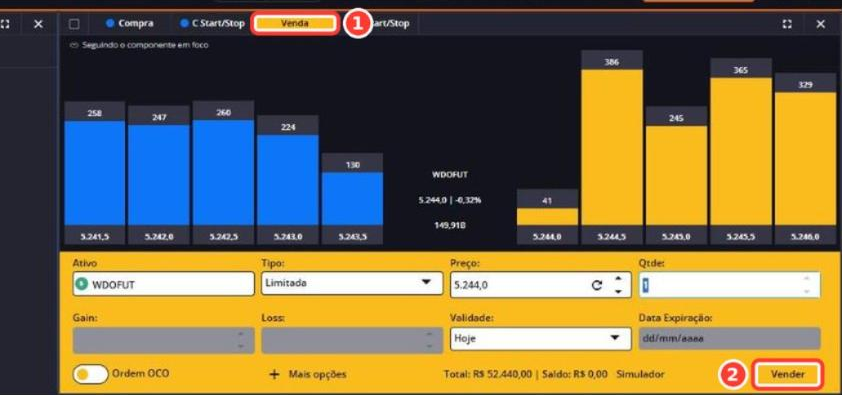Image resolution: width=842 pixels, height=395 pixels.
Task: Decrease Preço with the down arrow
Action: (619, 291)
